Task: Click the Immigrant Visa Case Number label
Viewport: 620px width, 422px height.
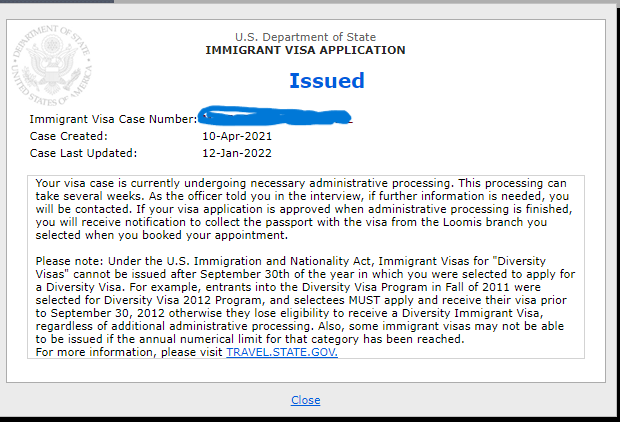Action: point(113,119)
